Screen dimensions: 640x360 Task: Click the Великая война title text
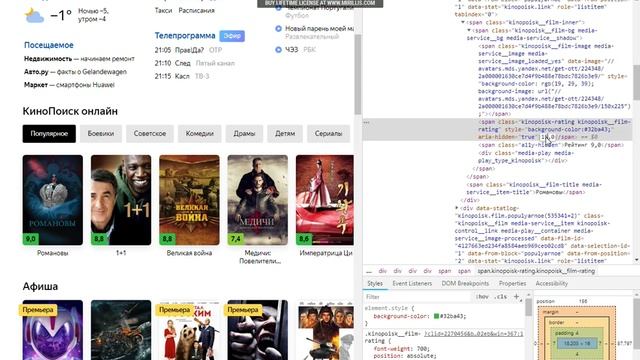point(189,253)
